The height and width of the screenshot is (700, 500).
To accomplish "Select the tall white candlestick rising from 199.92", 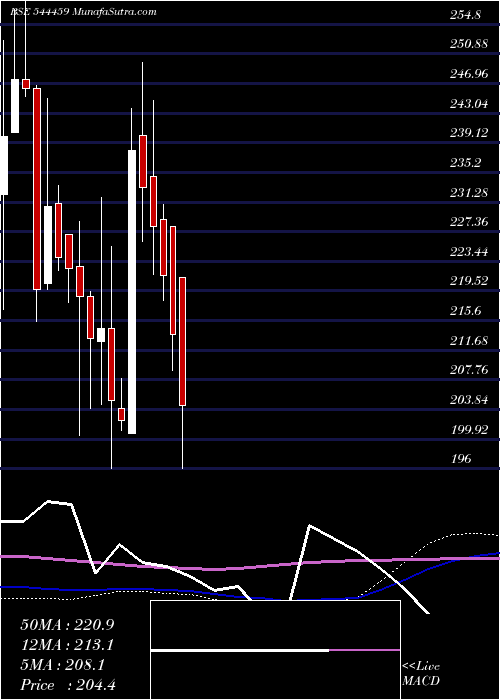I will click(132, 292).
